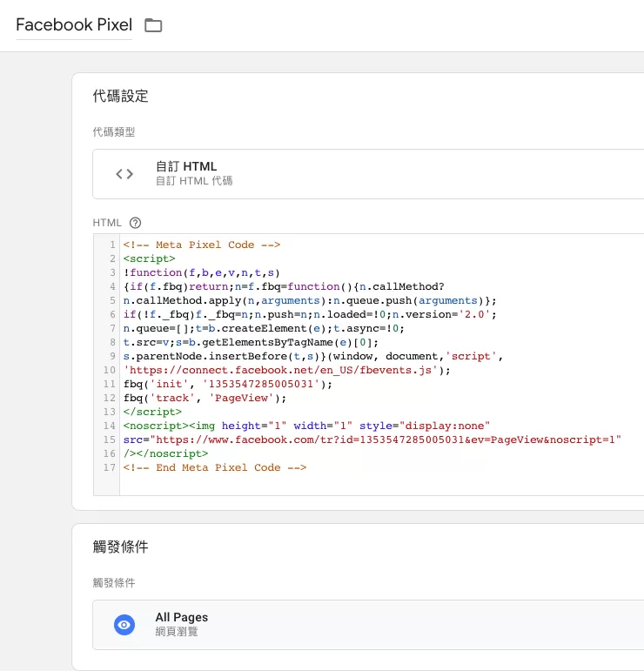Click the folder icon beside Facebook Pixel

[153, 25]
